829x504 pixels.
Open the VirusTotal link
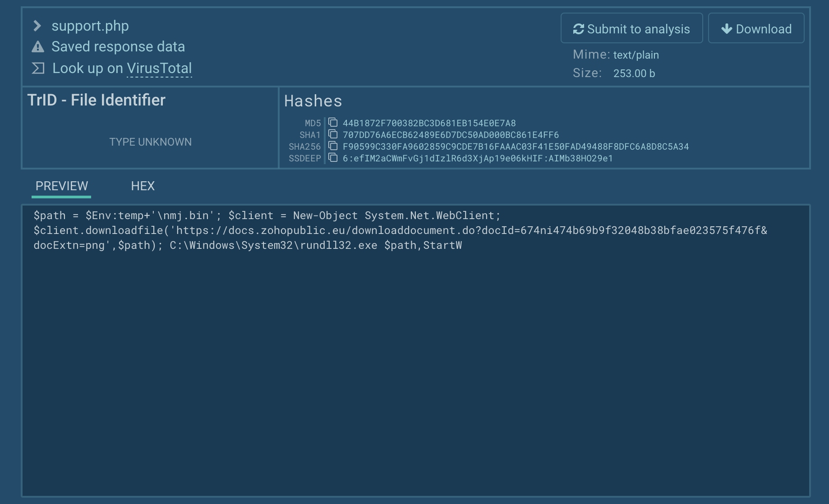(x=160, y=68)
